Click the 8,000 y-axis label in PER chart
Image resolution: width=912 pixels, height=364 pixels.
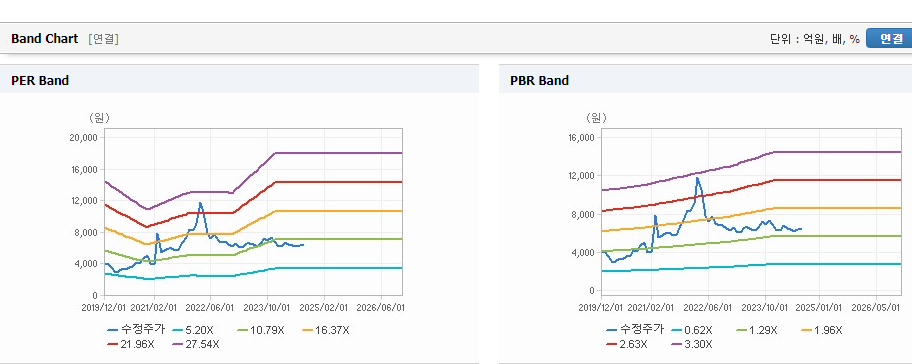pos(86,233)
